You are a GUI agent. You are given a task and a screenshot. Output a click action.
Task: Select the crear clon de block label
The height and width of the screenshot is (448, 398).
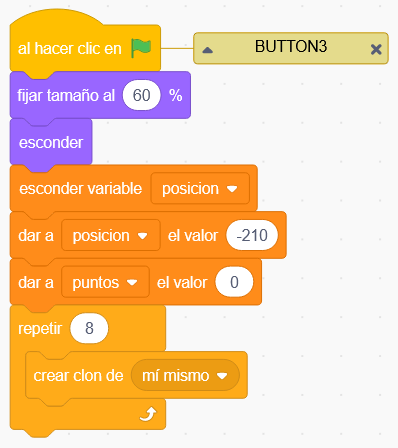coord(78,376)
